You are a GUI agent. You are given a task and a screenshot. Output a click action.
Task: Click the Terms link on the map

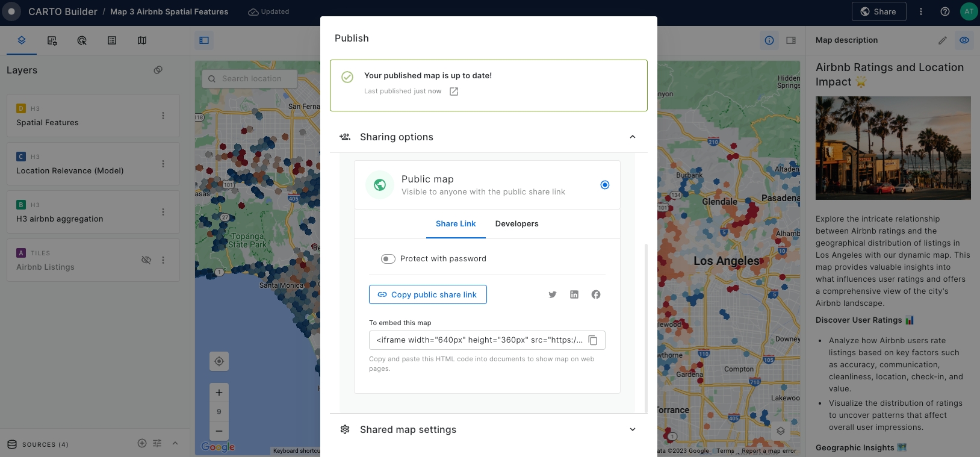point(725,450)
